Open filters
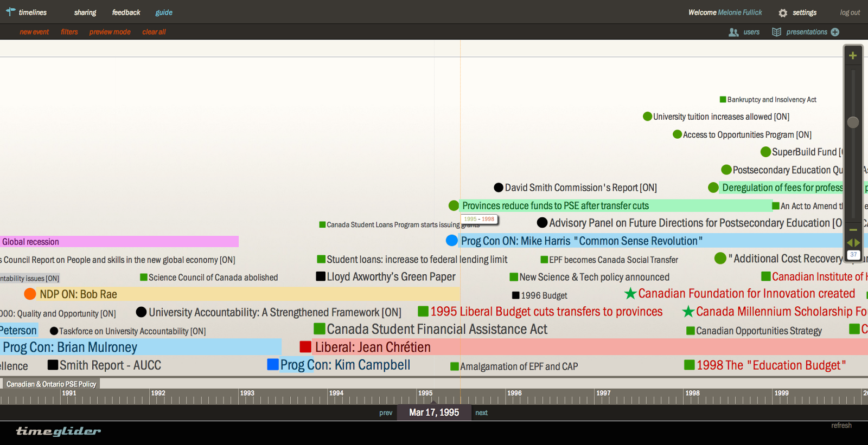 point(69,32)
